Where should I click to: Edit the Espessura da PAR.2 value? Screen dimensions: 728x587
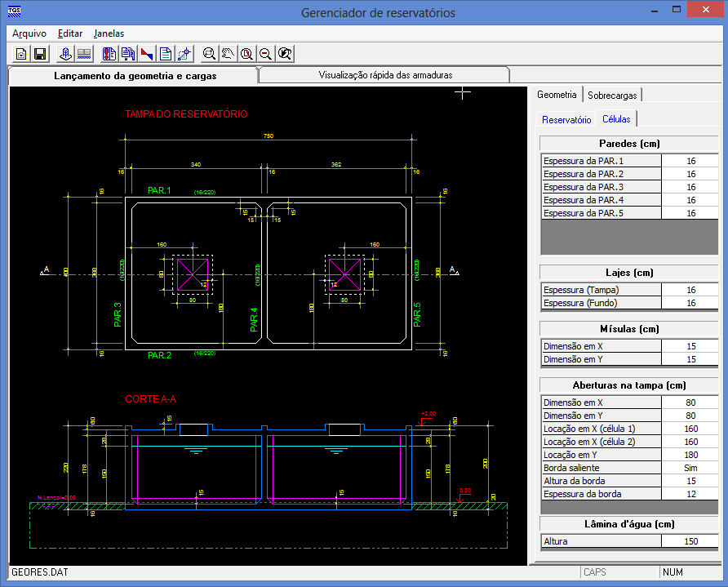point(690,174)
